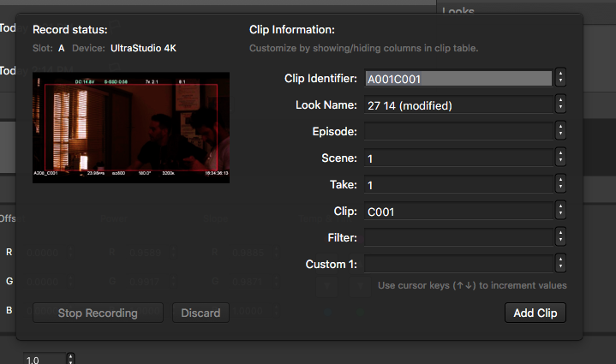Click the Clip Identifier stepper arrows
Image resolution: width=616 pixels, height=364 pixels.
pyautogui.click(x=560, y=79)
